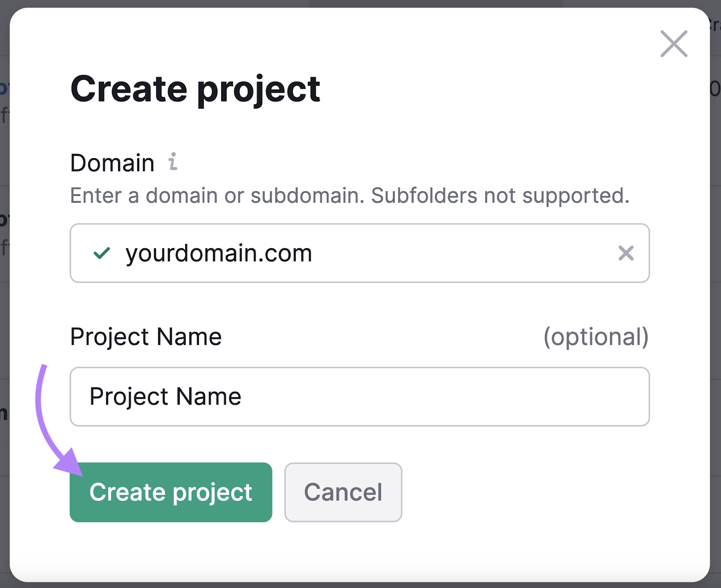The height and width of the screenshot is (588, 721).
Task: Select the Domain field label
Action: (x=112, y=162)
